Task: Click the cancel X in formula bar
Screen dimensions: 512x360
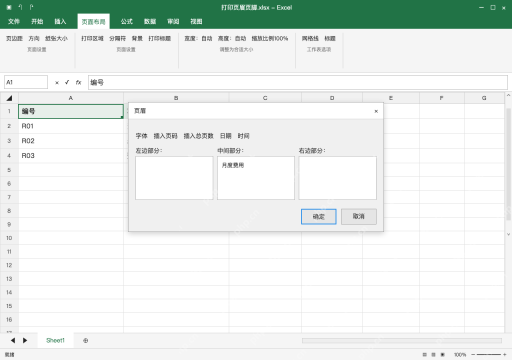Action: 57,82
